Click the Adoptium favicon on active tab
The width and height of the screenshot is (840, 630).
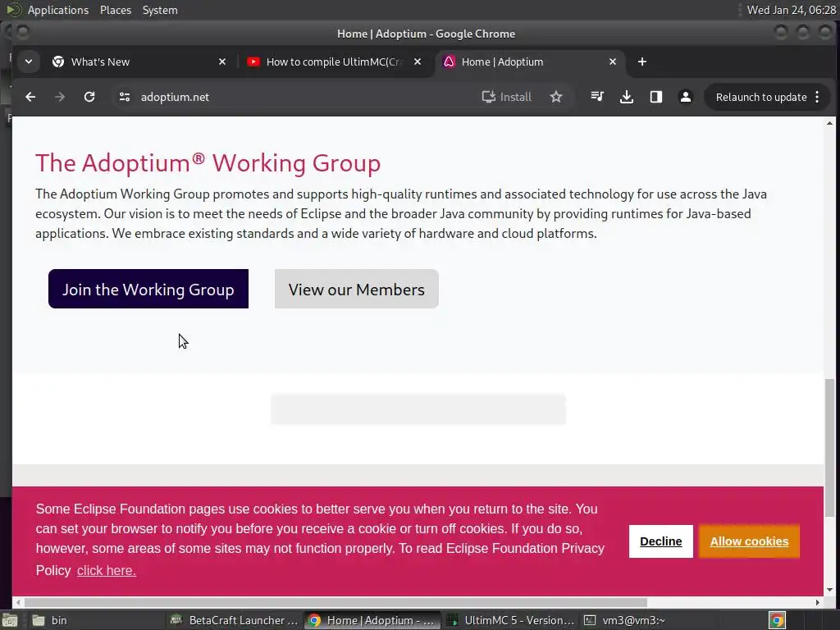coord(449,62)
